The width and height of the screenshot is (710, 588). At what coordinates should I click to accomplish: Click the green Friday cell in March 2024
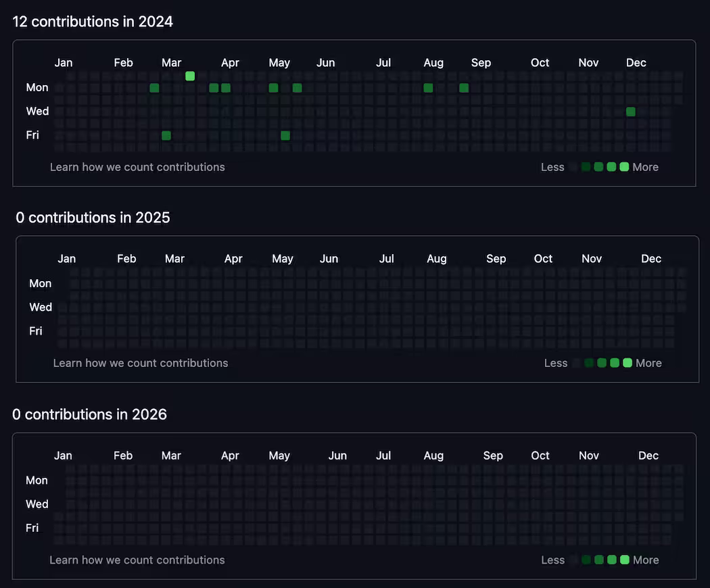[166, 135]
